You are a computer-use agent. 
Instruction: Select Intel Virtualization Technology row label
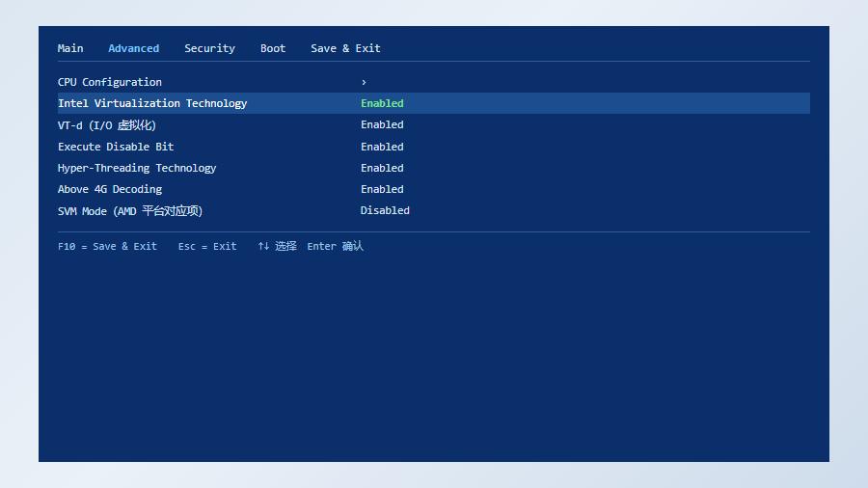pyautogui.click(x=152, y=103)
